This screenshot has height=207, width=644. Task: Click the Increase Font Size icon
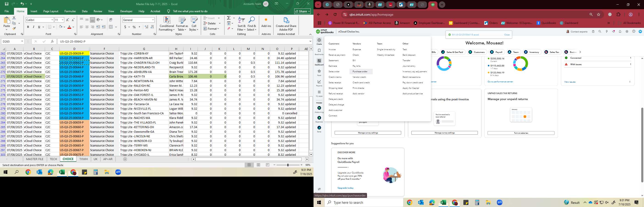click(x=67, y=20)
